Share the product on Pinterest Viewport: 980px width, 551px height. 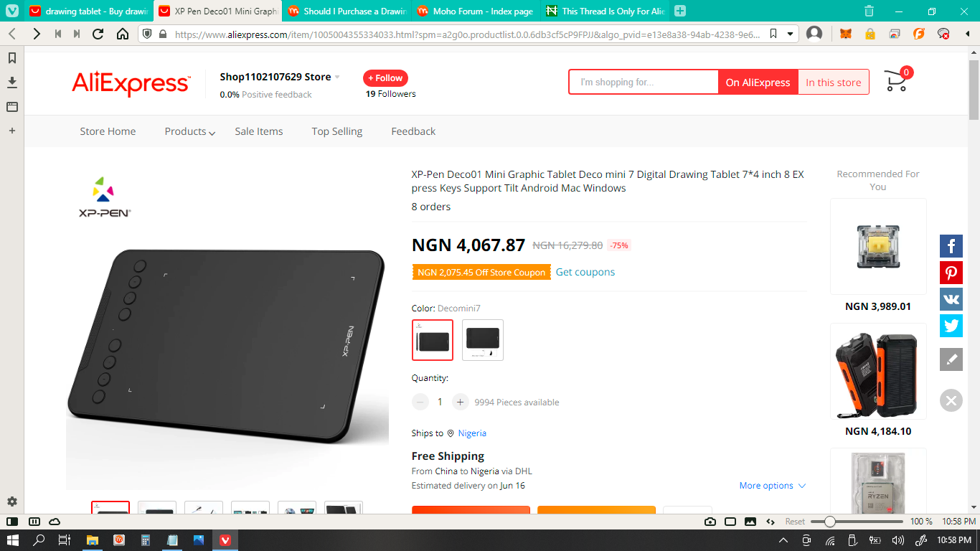[951, 273]
